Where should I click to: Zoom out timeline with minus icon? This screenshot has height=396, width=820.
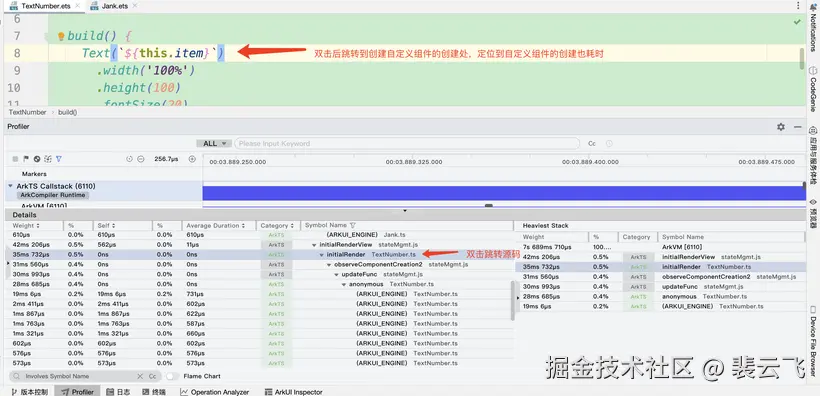[x=141, y=159]
